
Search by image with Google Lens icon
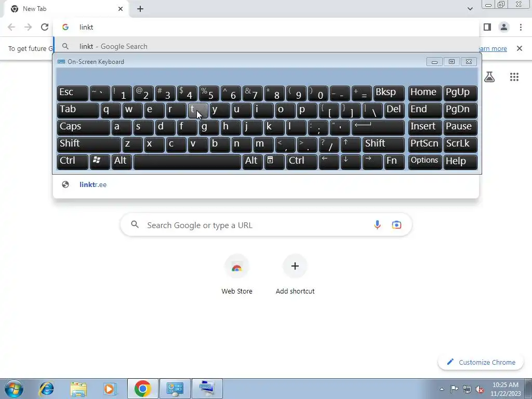point(396,224)
